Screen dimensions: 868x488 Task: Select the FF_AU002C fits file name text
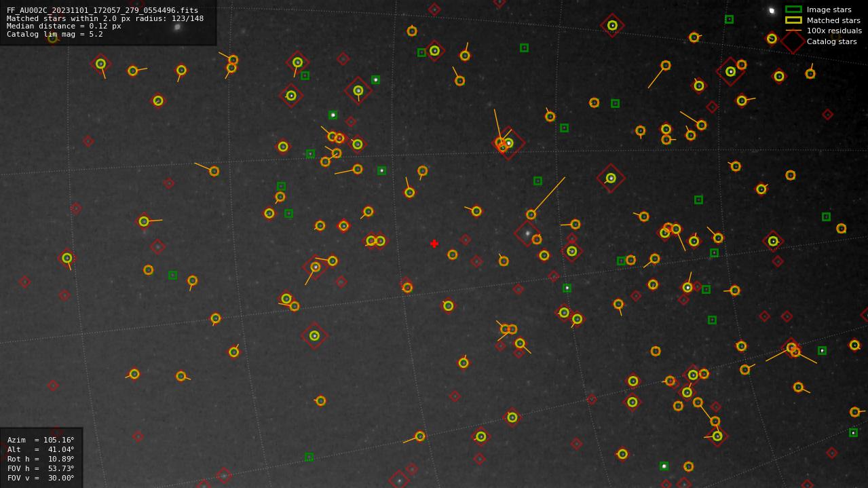coord(102,10)
